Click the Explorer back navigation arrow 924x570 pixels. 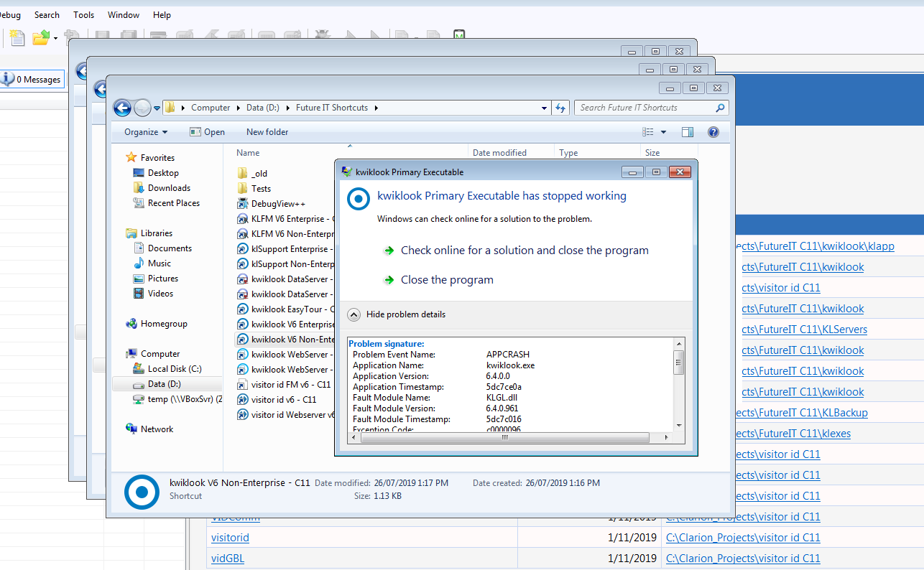[x=122, y=108]
